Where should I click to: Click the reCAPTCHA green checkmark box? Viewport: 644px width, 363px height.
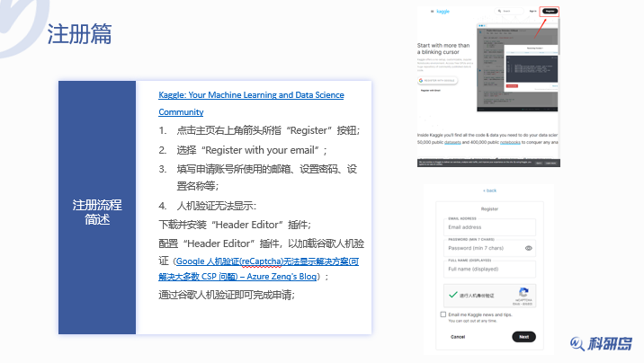point(453,295)
